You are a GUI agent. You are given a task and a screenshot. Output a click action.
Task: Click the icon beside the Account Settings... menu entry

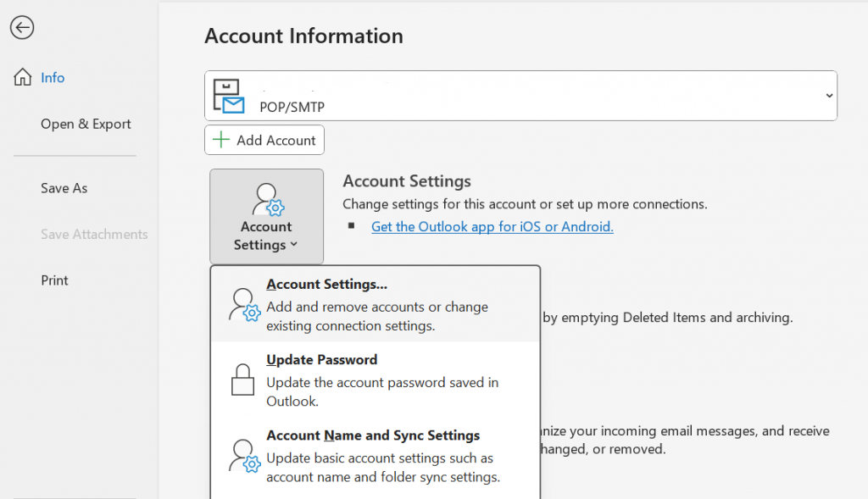tap(244, 305)
